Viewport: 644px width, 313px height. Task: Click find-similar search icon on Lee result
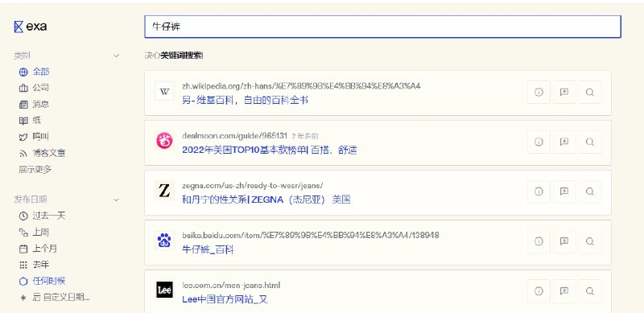(x=590, y=291)
